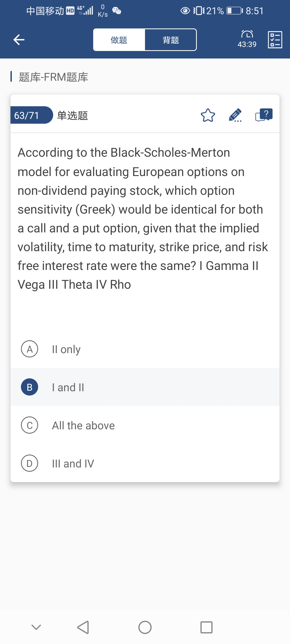Select answer B radio button
Viewport: 290px width, 644px height.
pyautogui.click(x=30, y=387)
